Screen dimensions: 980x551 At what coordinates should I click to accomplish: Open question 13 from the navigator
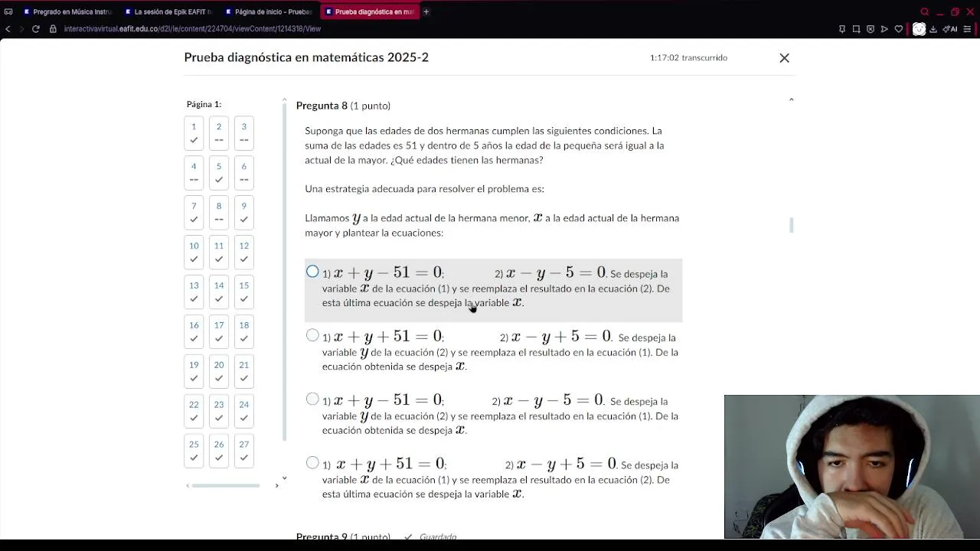pos(194,292)
